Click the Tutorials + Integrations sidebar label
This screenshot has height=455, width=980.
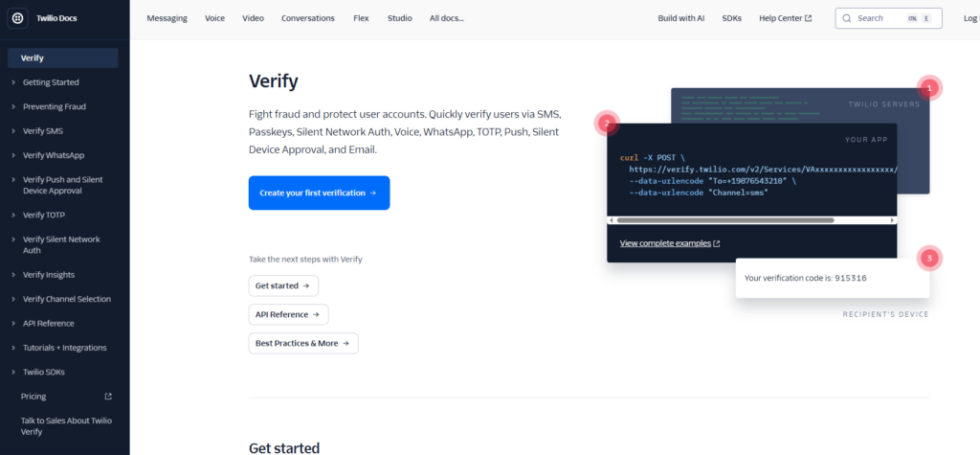[x=65, y=348]
